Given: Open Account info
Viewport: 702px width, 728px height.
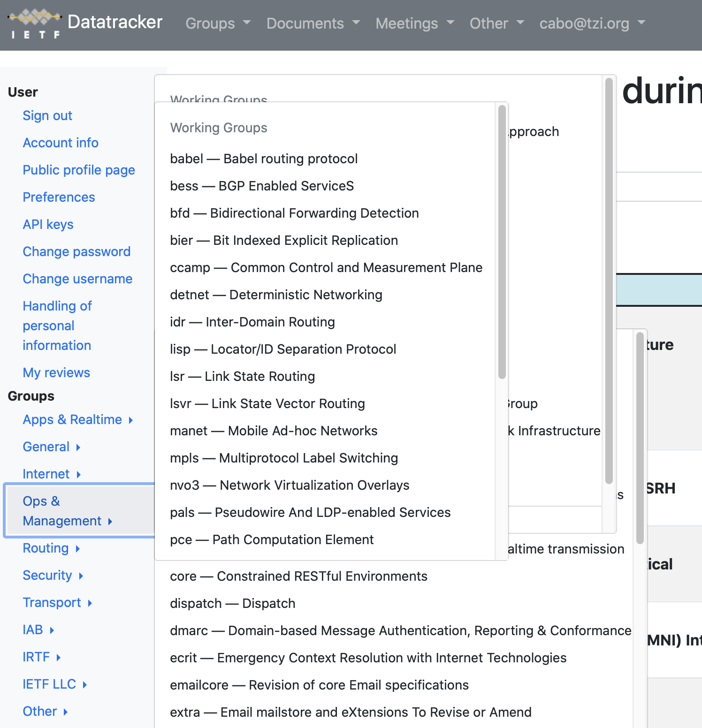Looking at the screenshot, I should tap(61, 143).
